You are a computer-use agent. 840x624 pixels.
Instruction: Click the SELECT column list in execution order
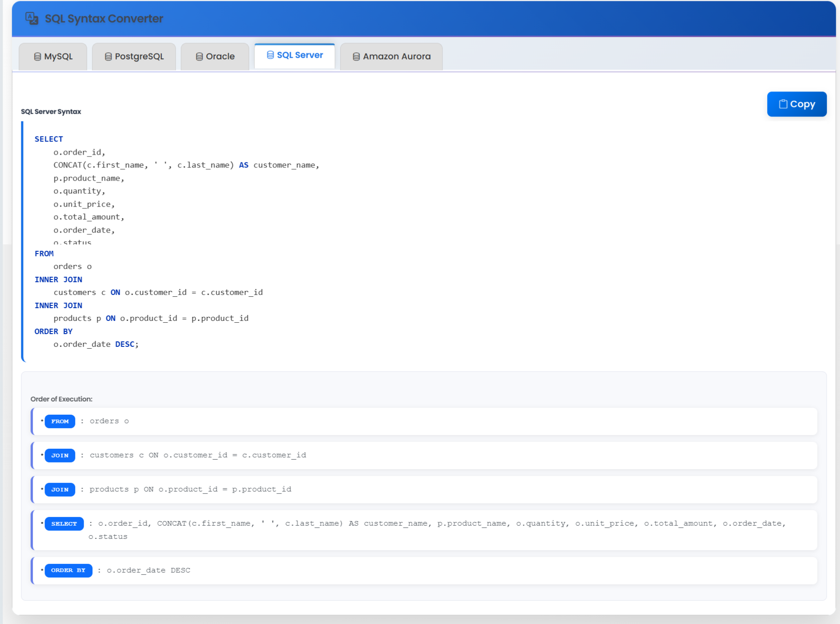point(438,530)
